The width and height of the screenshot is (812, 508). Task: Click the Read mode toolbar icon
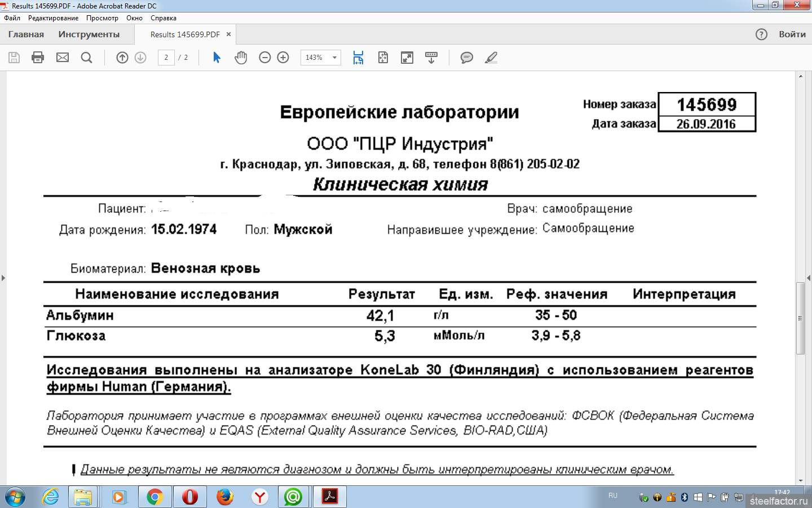click(431, 58)
